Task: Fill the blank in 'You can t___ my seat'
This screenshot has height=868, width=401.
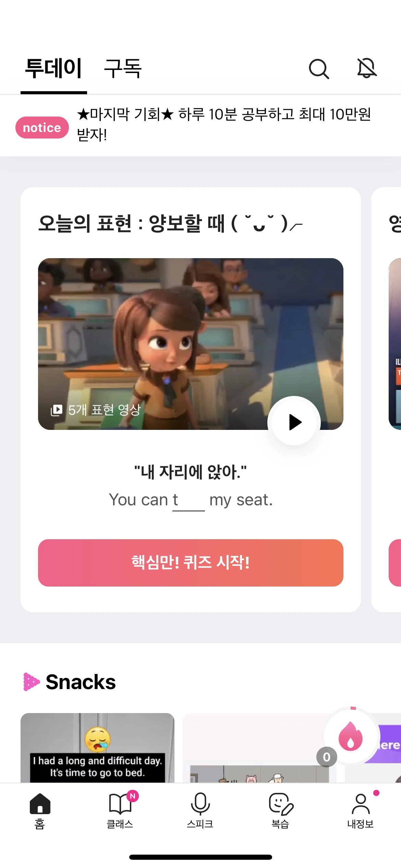Action: 189,501
